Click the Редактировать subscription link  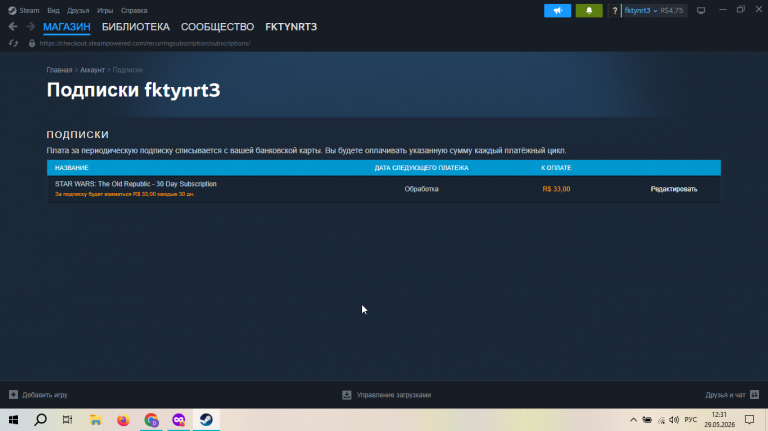[x=673, y=189]
